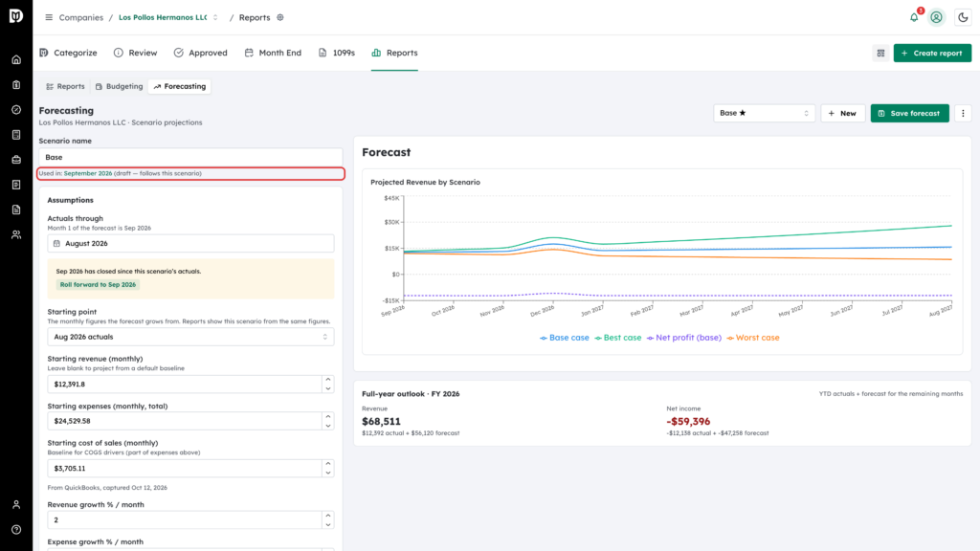The height and width of the screenshot is (551, 980).
Task: Open the notifications bell
Action: click(x=914, y=17)
